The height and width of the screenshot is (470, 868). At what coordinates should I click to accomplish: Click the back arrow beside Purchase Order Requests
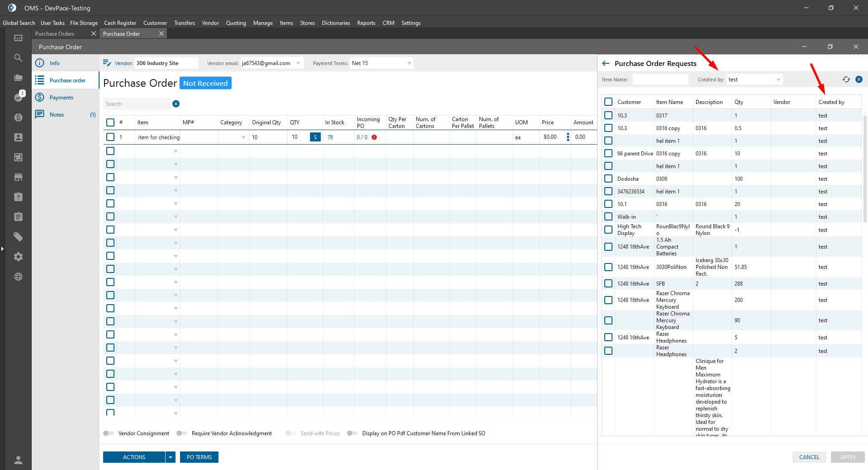[606, 64]
